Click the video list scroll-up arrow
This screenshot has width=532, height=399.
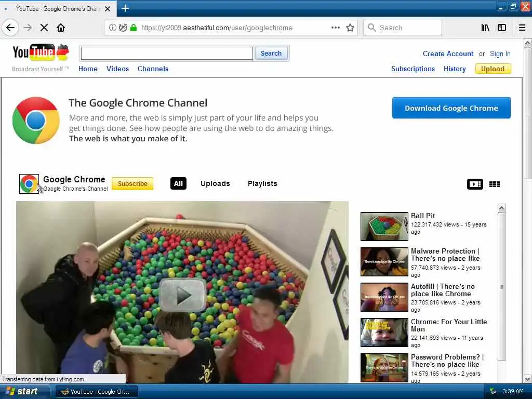click(x=501, y=208)
